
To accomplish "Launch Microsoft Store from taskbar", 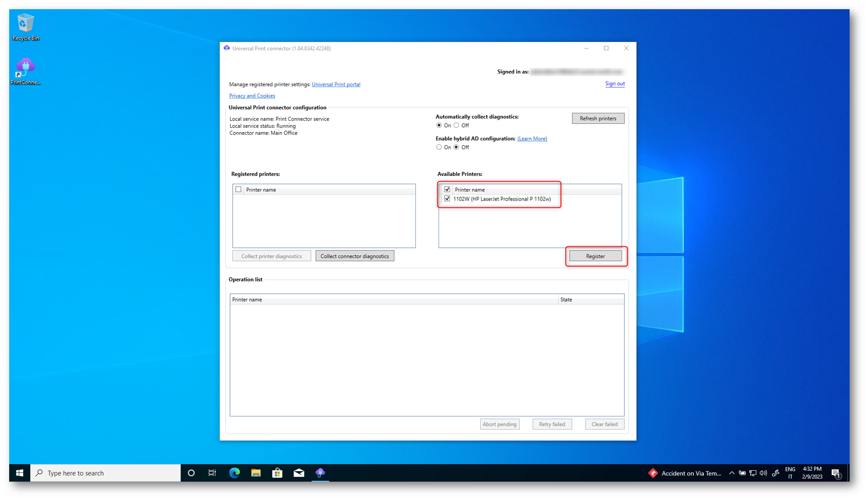I will point(277,473).
